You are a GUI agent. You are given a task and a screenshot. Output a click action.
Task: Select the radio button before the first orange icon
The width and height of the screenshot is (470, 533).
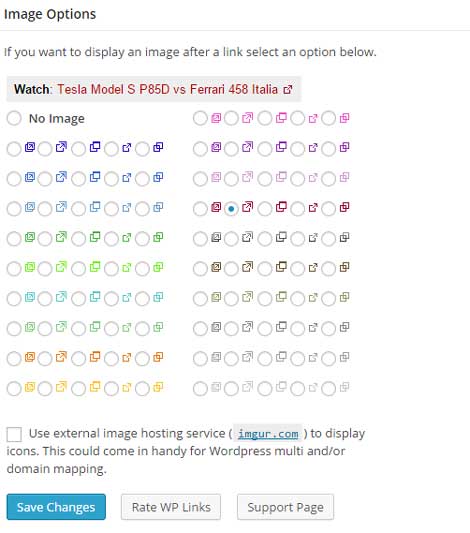click(14, 358)
